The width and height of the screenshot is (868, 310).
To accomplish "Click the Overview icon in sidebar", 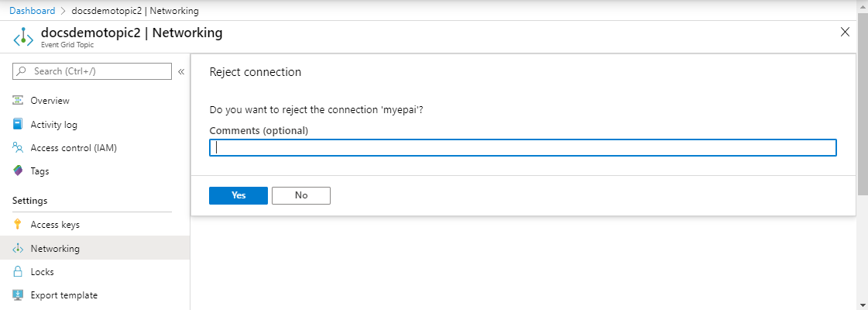I will (x=18, y=101).
